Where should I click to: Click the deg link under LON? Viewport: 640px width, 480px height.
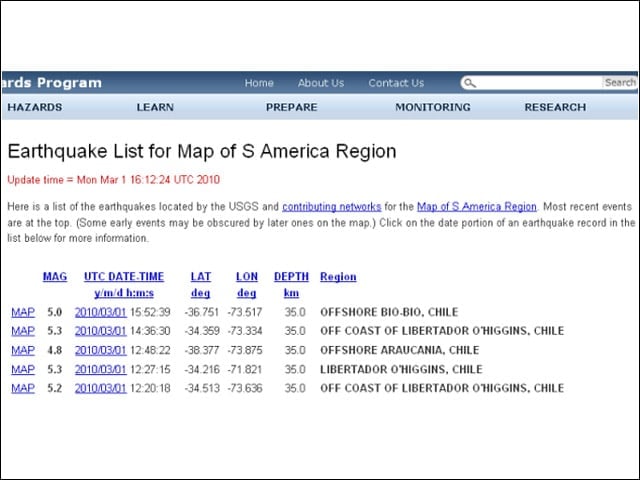coord(247,293)
